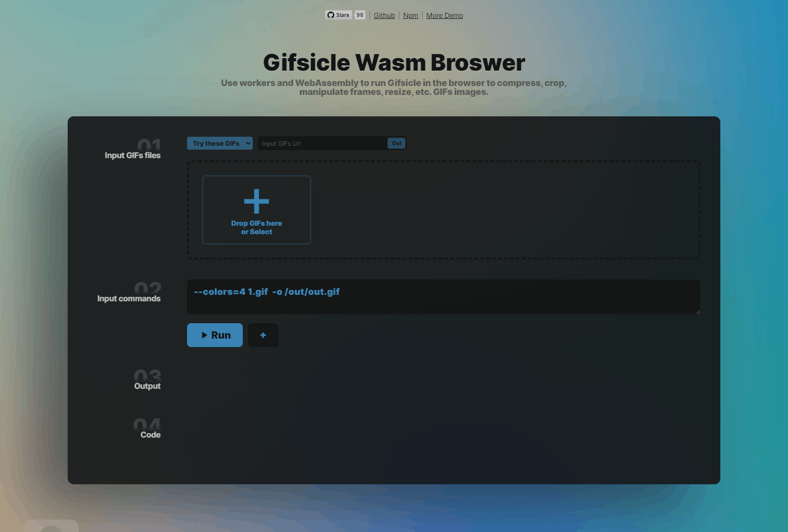Click the Run button

pyautogui.click(x=215, y=335)
